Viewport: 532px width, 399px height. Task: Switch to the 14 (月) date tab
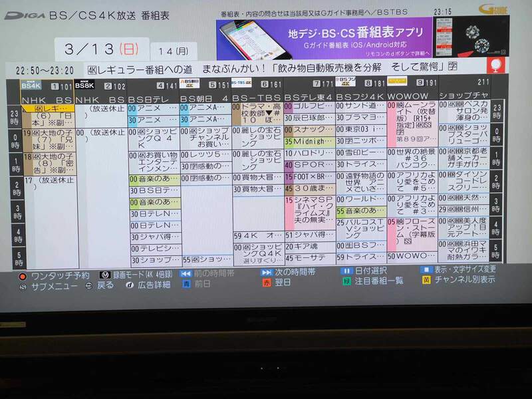pyautogui.click(x=174, y=52)
